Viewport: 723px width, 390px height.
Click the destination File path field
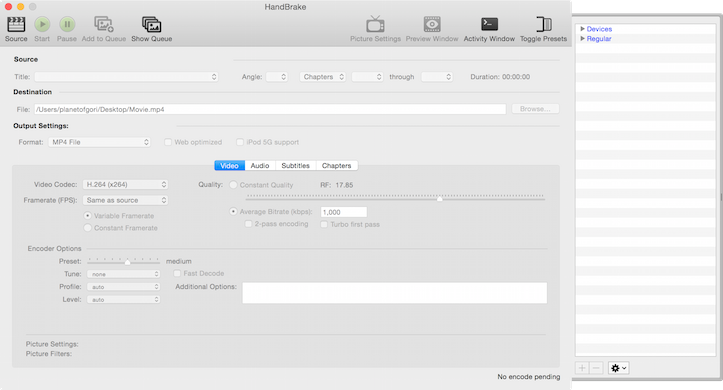click(x=270, y=109)
